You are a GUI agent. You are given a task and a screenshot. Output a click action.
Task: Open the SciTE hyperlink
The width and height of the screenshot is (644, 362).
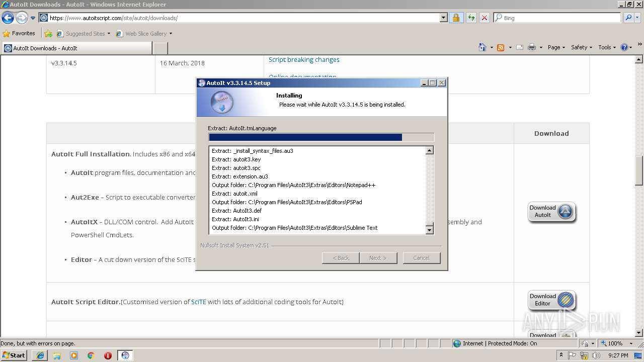pyautogui.click(x=199, y=302)
